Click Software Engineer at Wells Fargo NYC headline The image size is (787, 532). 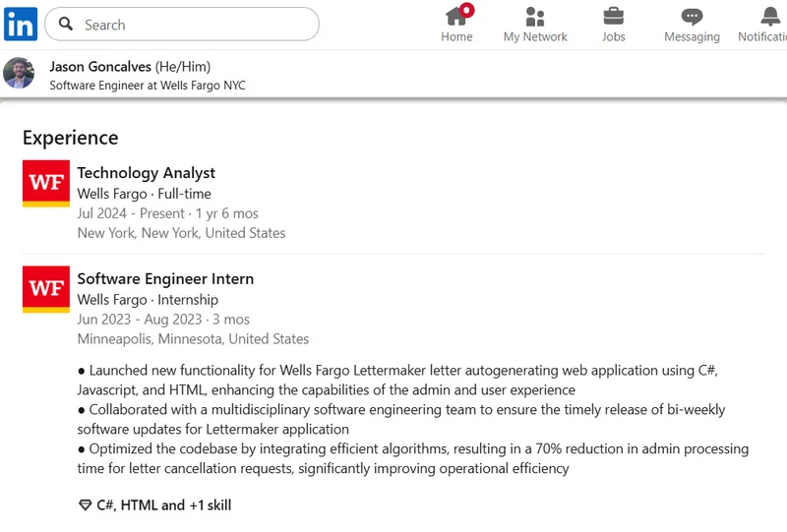[x=148, y=86]
